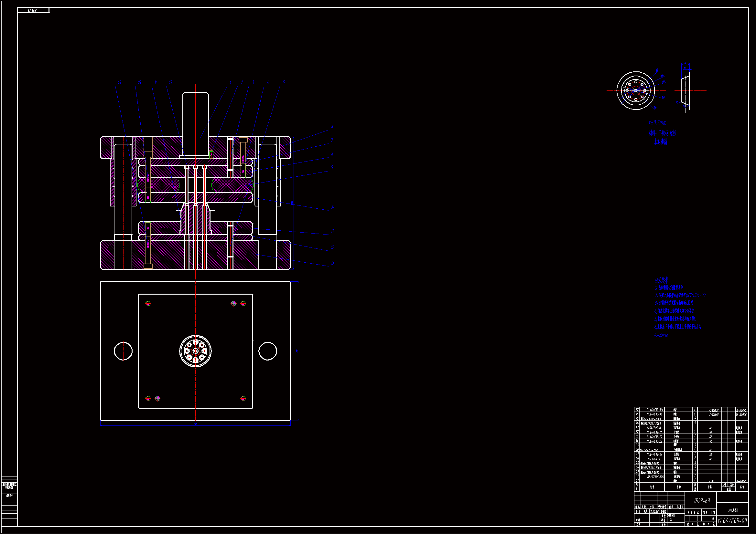
Task: Click the small mirrored label box at top-left corner
Action: (x=33, y=11)
